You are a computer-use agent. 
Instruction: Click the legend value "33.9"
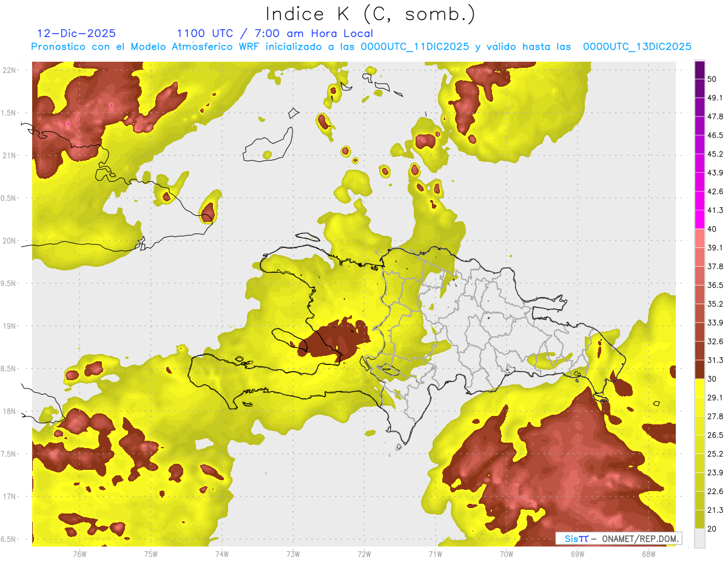click(715, 323)
